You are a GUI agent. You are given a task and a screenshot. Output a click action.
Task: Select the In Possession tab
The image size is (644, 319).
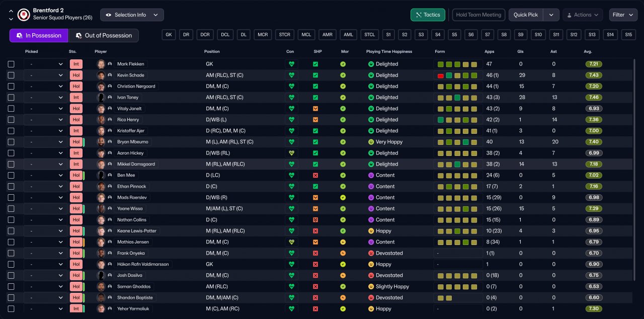pos(39,36)
